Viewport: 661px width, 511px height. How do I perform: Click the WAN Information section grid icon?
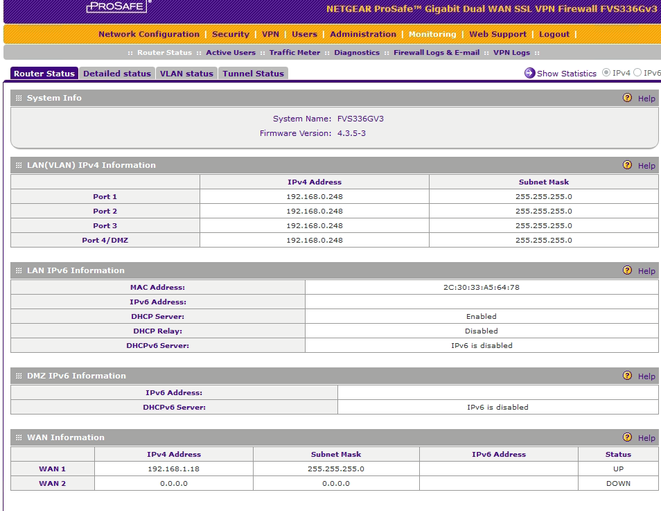point(19,437)
